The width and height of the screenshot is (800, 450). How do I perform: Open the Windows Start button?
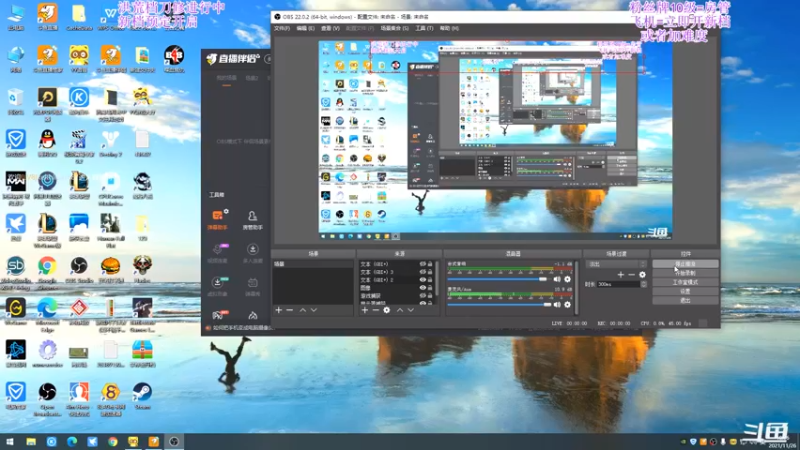[10, 441]
